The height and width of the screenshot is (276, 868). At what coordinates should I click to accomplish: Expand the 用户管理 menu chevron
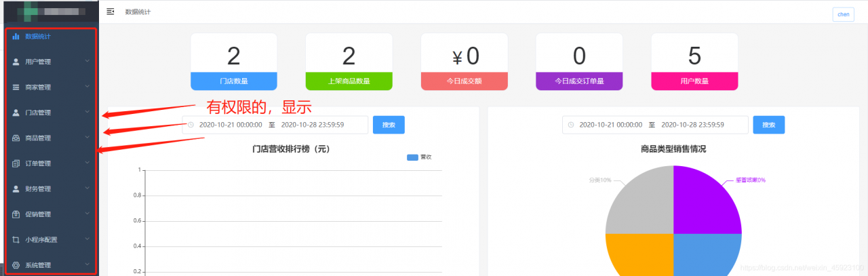point(87,61)
